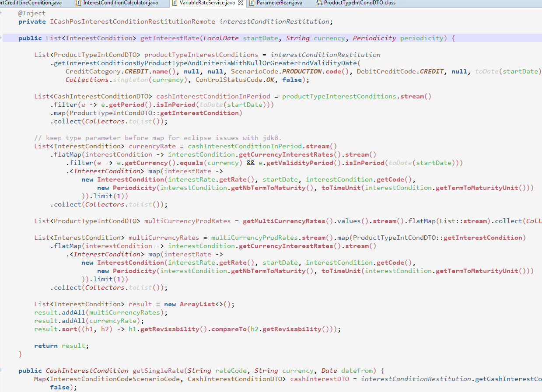
Task: Close the VariableRateService.java editor tab
Action: pyautogui.click(x=241, y=3)
